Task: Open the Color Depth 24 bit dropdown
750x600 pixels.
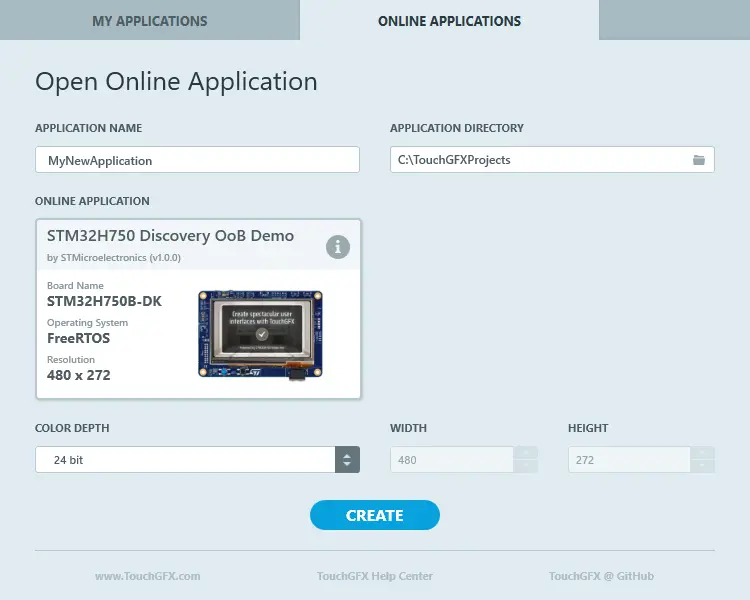Action: [197, 460]
